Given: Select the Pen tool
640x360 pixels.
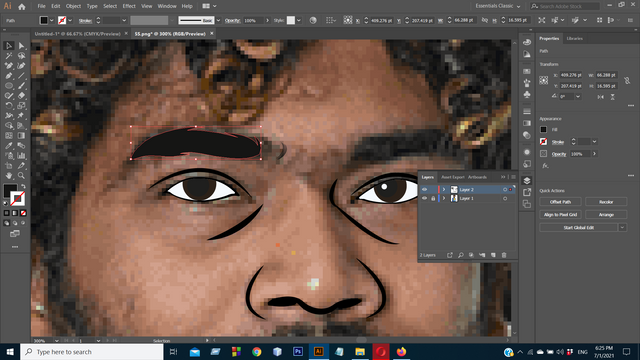Looking at the screenshot, I should pos(9,76).
